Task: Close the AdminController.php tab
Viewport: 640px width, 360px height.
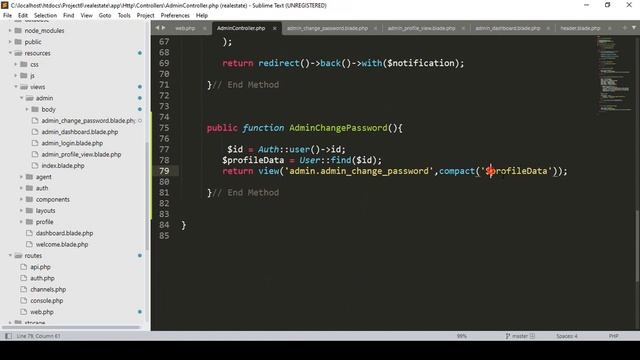Action: click(274, 28)
